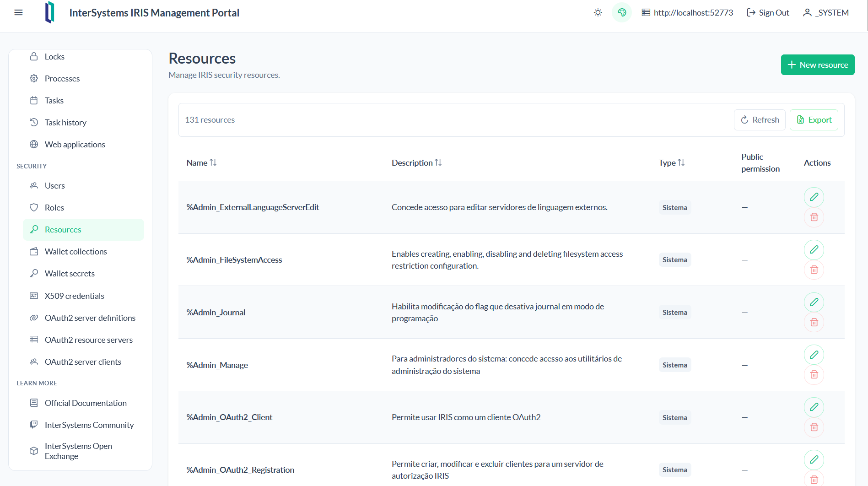
Task: Edit the %Admin_Manage resource
Action: point(814,355)
